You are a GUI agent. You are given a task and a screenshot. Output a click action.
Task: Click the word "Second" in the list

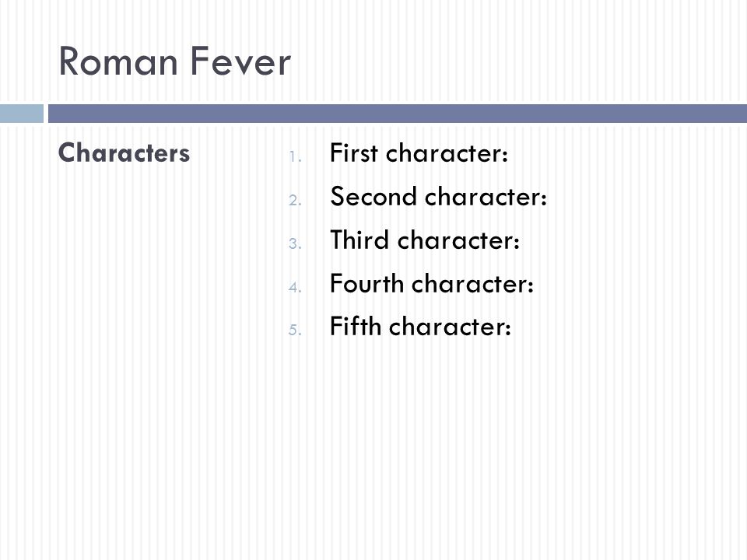373,196
